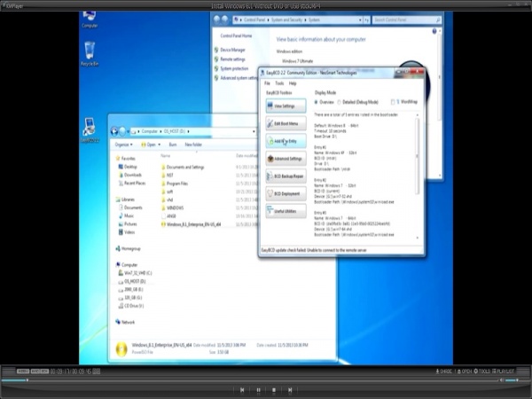Click Computer desktop icon
Image resolution: width=532 pixels, height=399 pixels.
click(90, 20)
